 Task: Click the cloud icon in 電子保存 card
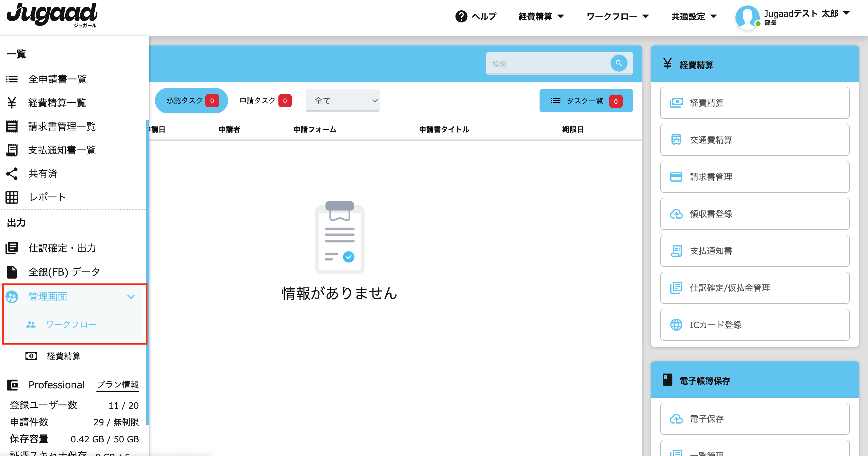[676, 419]
